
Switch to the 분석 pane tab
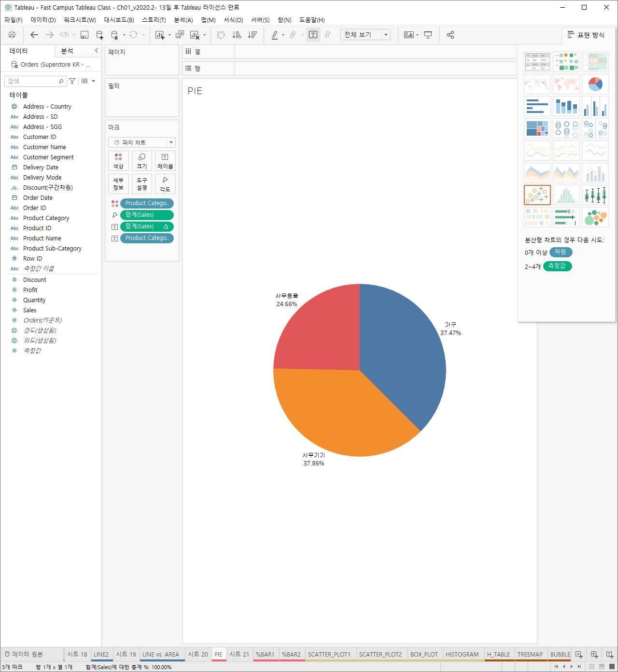tap(67, 51)
